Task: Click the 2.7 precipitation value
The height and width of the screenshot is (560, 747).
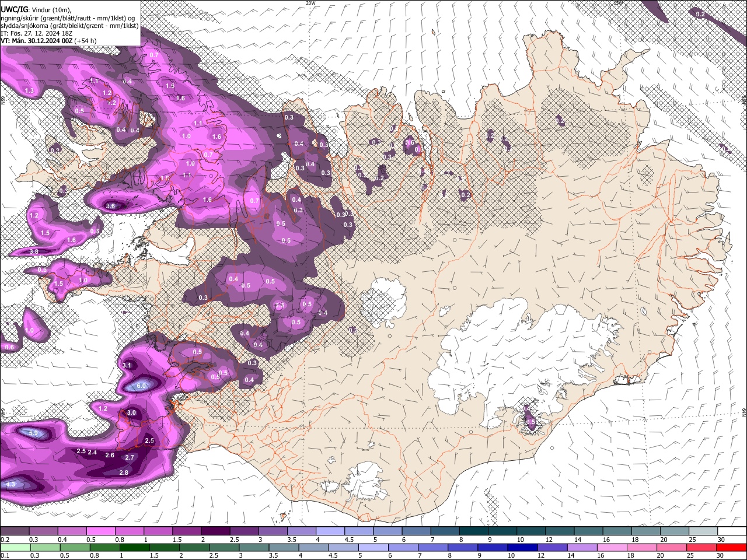Action: (x=130, y=457)
